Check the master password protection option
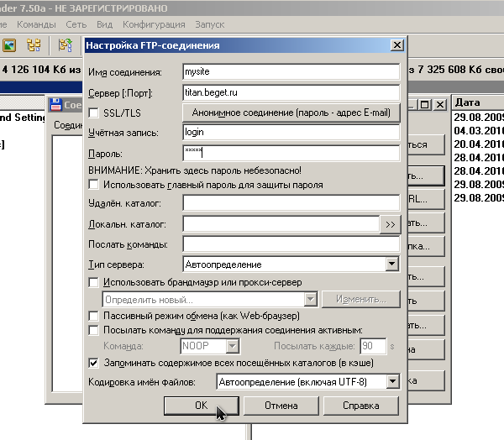 pos(93,184)
